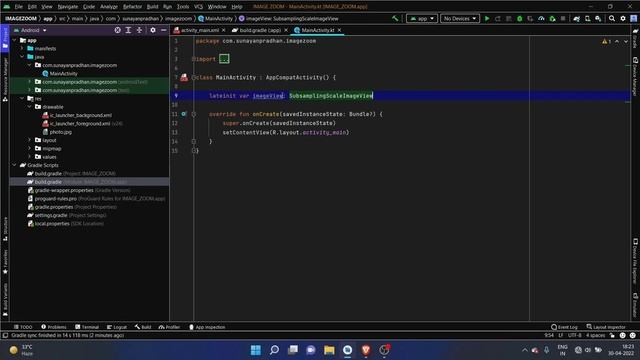Toggle the Structure side tab
640x360 pixels.
click(x=5, y=229)
